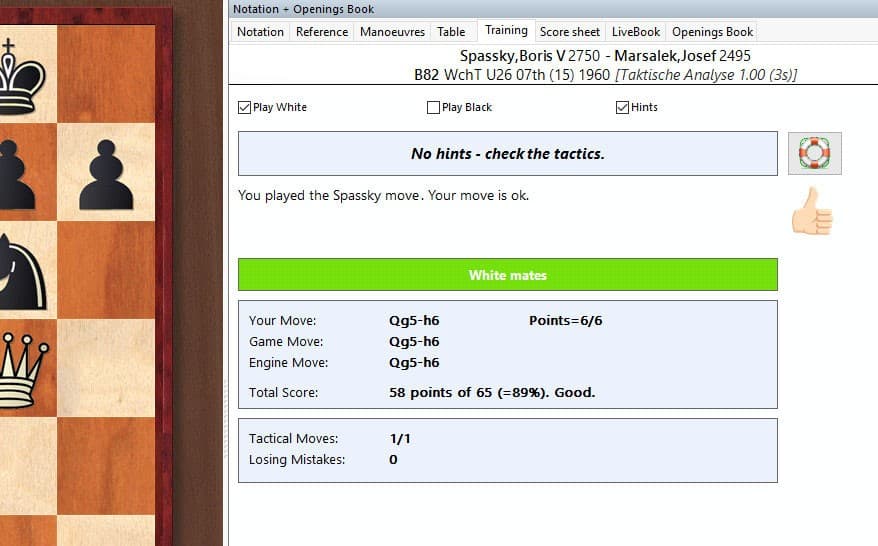
Task: Click the empty light square right of the queen
Action: coord(106,368)
